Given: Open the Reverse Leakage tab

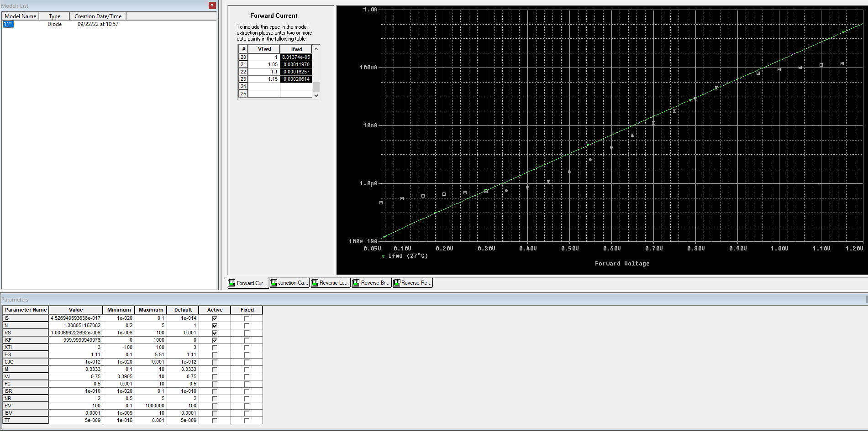Looking at the screenshot, I should (x=331, y=283).
